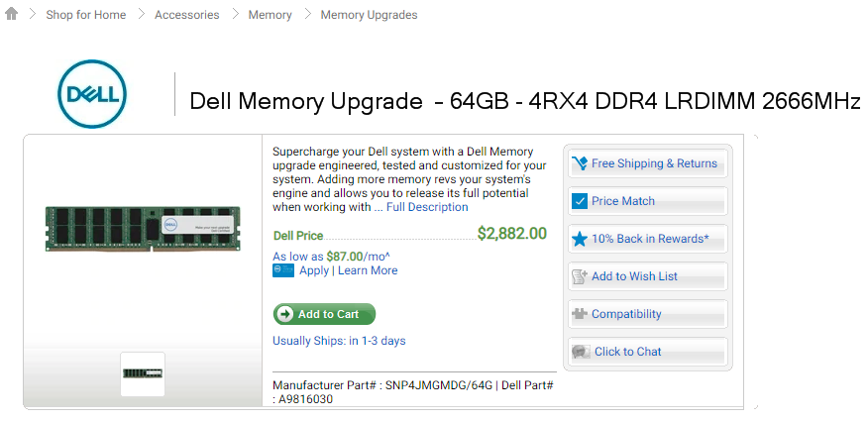Click the Dell logo
This screenshot has height=421, width=868.
91,94
